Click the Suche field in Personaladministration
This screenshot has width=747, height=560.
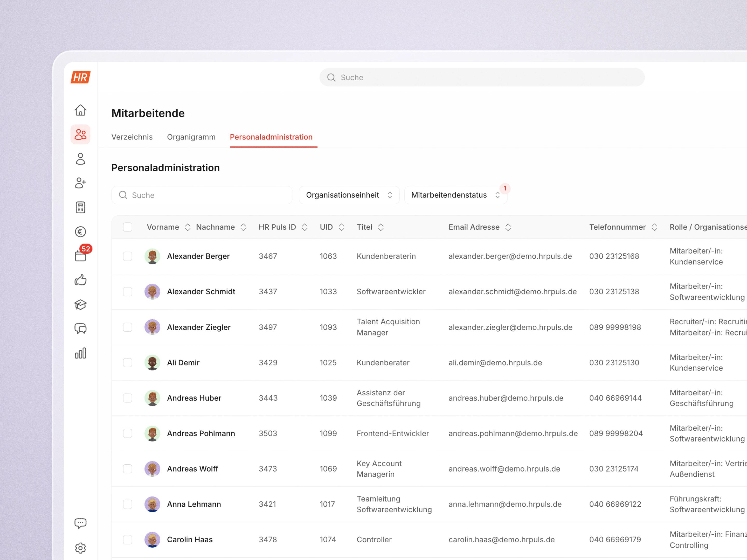click(202, 195)
